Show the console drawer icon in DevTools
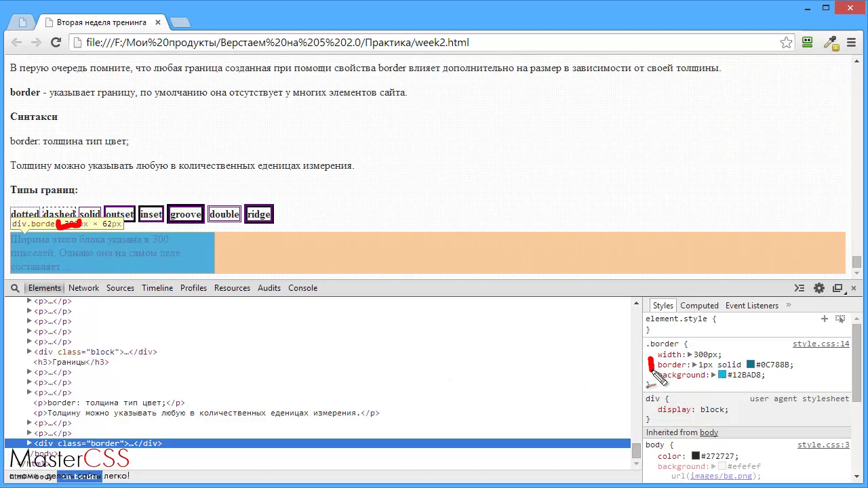Screen dimensions: 868x488 (800, 288)
